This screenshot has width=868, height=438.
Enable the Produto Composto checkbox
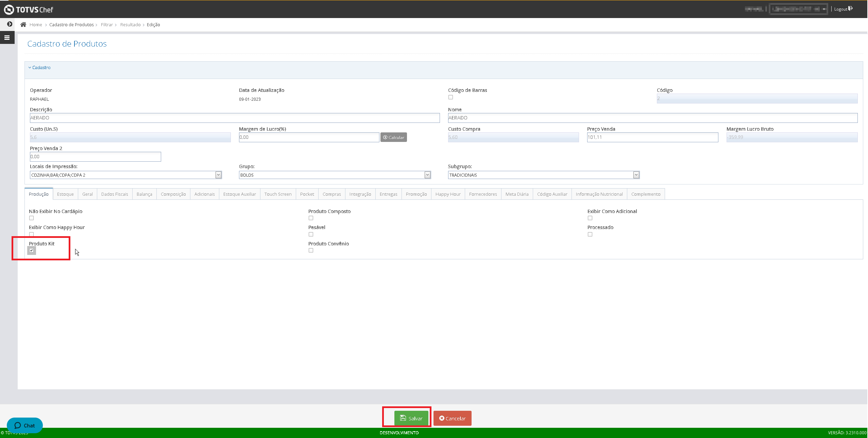pos(311,218)
